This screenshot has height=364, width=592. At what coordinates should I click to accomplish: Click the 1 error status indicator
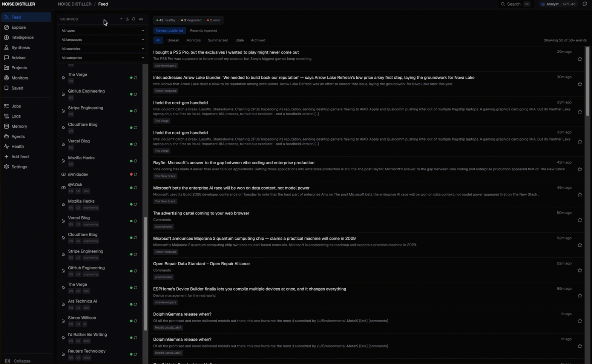(x=214, y=20)
